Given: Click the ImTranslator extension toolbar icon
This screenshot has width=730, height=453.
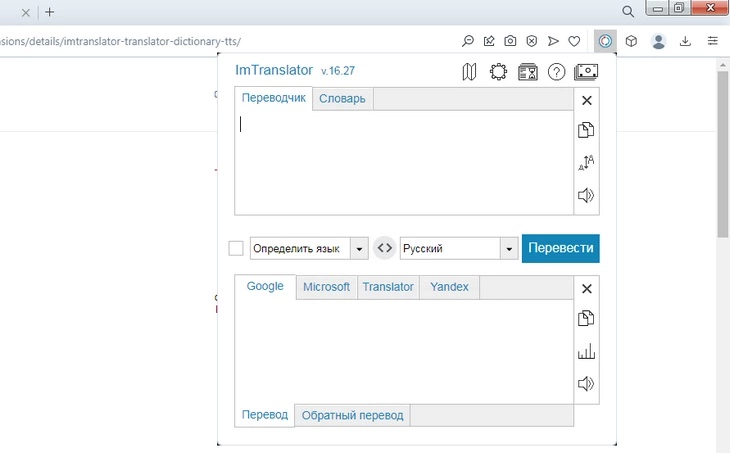Looking at the screenshot, I should point(605,41).
